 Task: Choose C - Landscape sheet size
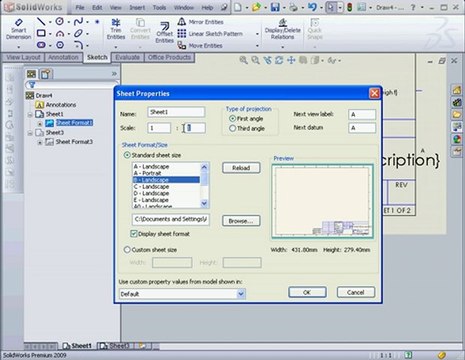click(x=151, y=187)
